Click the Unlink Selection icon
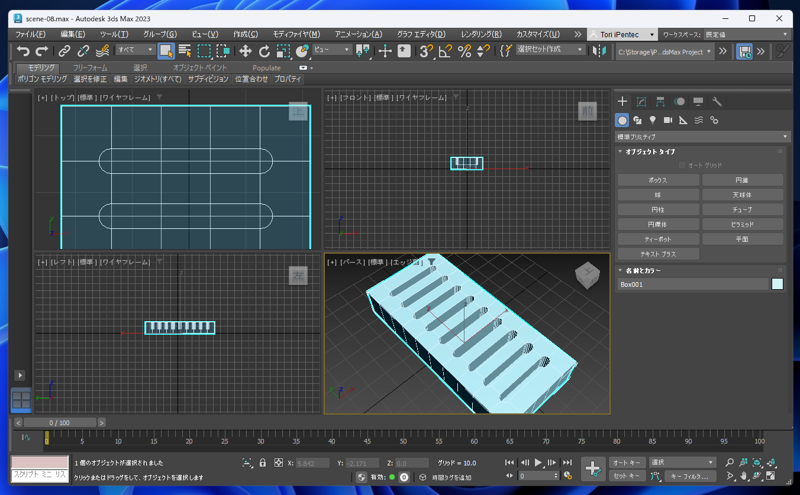The height and width of the screenshot is (495, 800). pyautogui.click(x=83, y=51)
